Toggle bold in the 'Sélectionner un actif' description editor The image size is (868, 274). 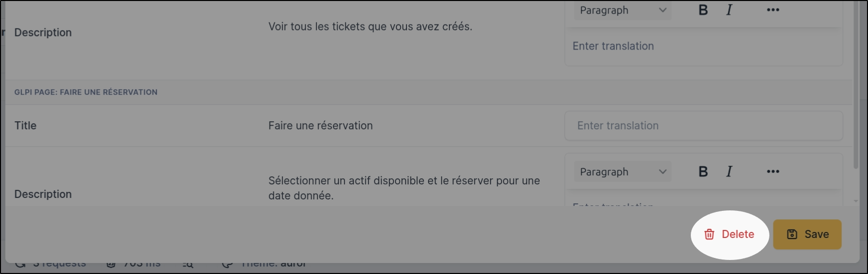click(x=703, y=172)
